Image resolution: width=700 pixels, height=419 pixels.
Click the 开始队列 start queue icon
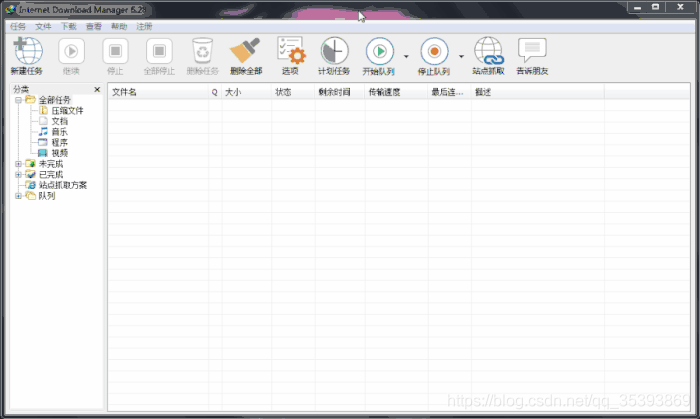[379, 51]
